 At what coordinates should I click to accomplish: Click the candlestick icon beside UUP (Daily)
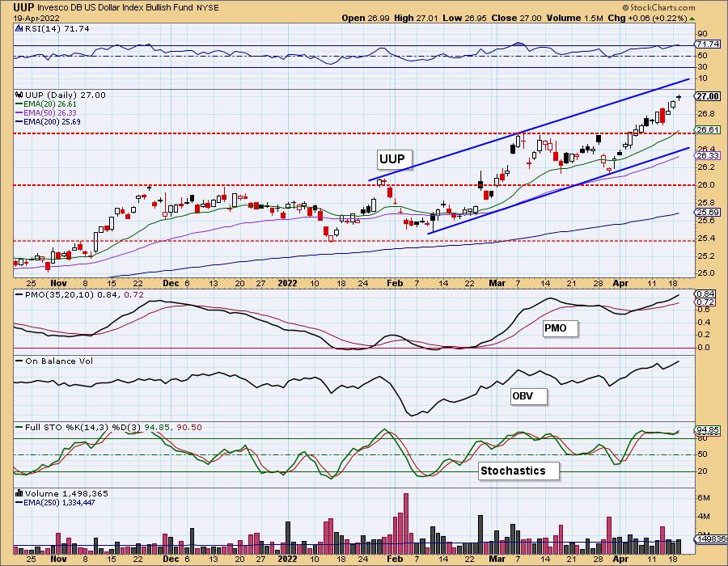click(19, 95)
